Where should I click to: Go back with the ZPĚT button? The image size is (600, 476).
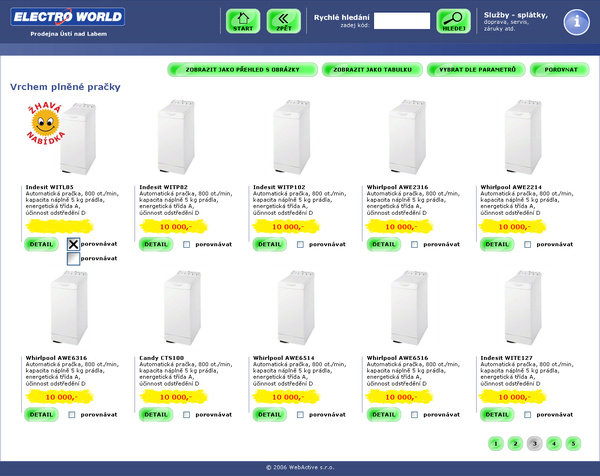[284, 21]
